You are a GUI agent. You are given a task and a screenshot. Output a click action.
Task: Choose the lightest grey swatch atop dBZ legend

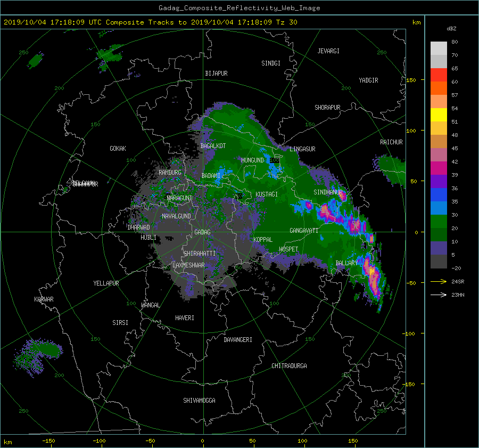click(x=439, y=48)
